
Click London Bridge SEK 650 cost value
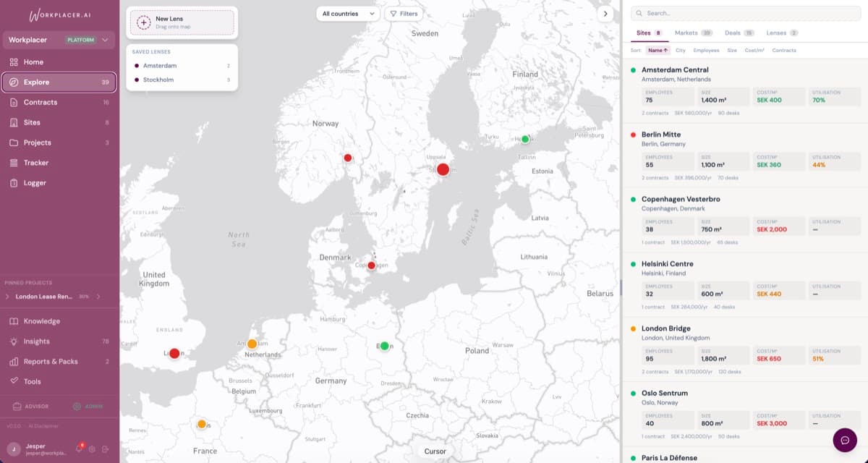pos(769,359)
